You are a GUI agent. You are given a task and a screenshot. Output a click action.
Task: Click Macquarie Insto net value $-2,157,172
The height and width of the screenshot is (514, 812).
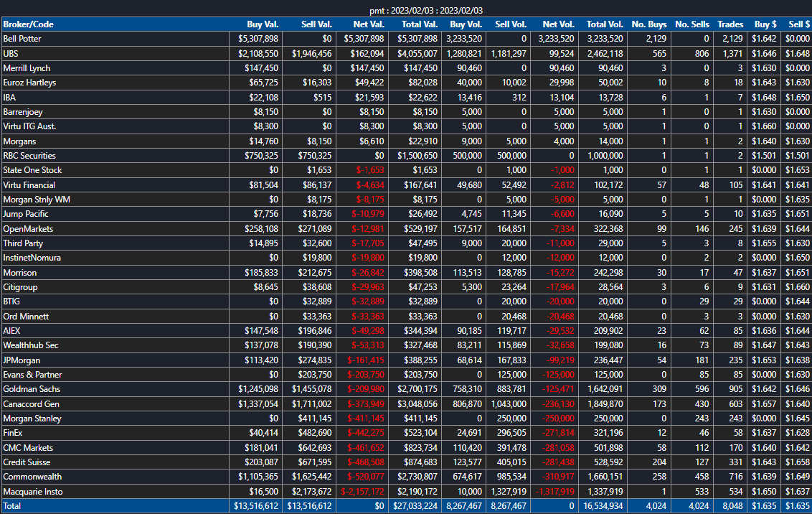point(362,492)
